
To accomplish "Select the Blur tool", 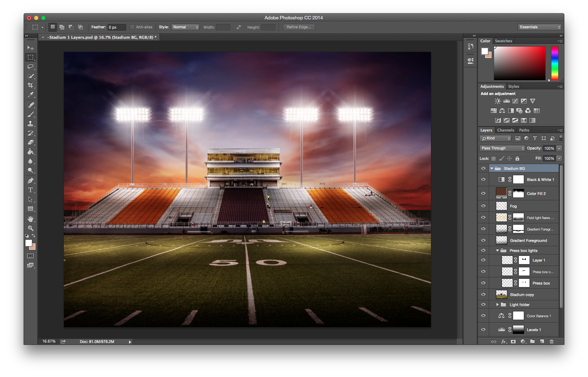I will pos(30,161).
